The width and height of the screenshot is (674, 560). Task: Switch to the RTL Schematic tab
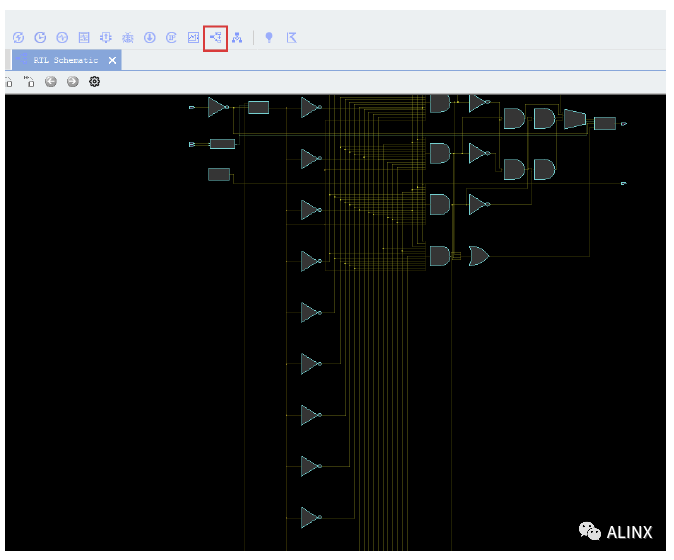[66, 60]
